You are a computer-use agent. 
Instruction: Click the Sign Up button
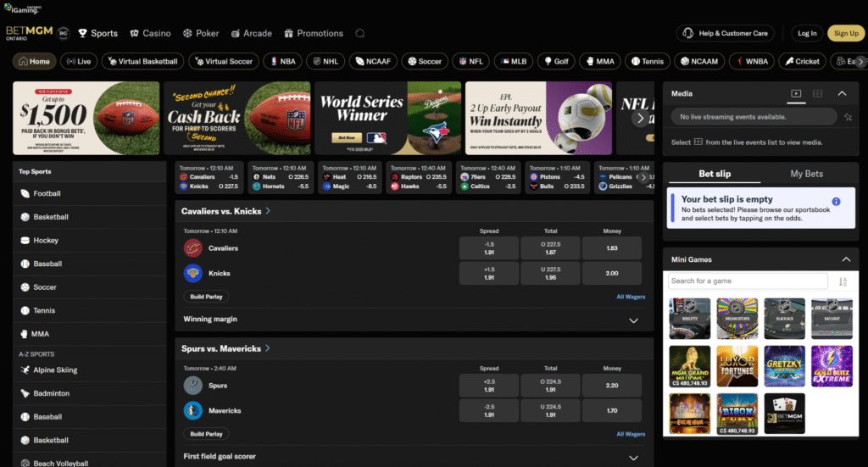846,34
